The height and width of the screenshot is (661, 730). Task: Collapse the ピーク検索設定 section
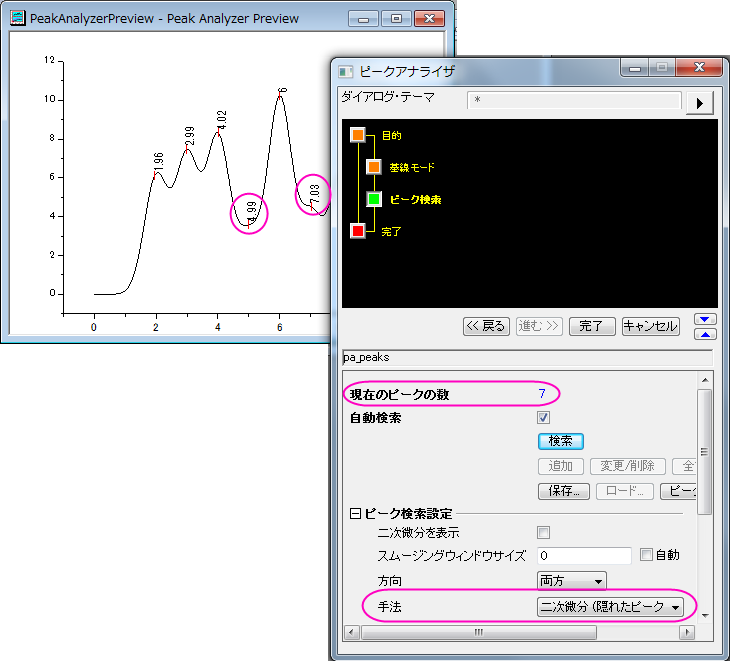coord(355,513)
